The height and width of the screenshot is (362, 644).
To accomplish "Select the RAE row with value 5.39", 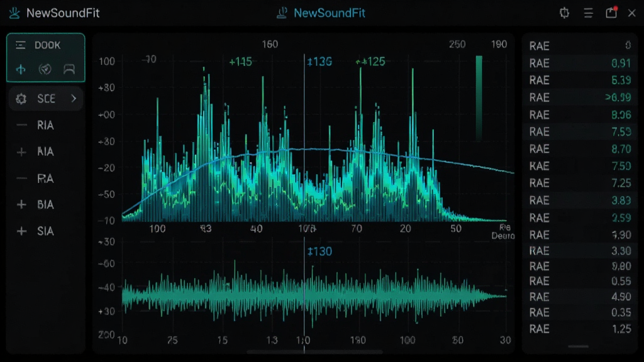I will coord(579,80).
